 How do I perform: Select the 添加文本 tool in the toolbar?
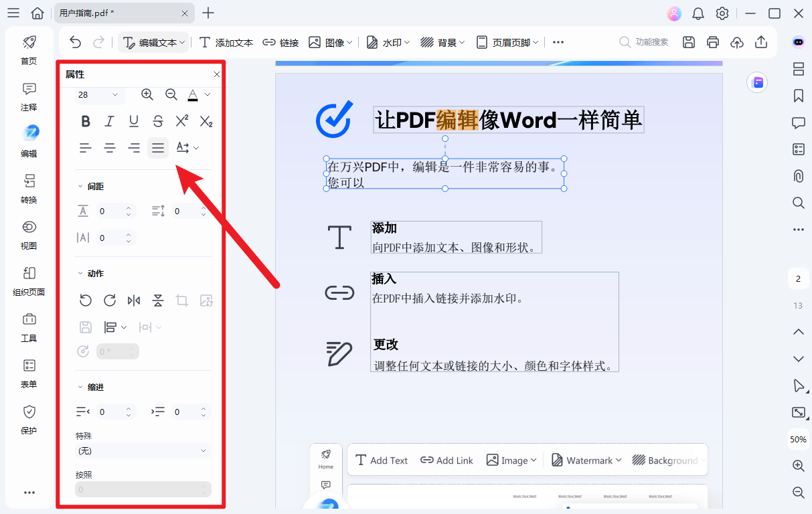225,41
